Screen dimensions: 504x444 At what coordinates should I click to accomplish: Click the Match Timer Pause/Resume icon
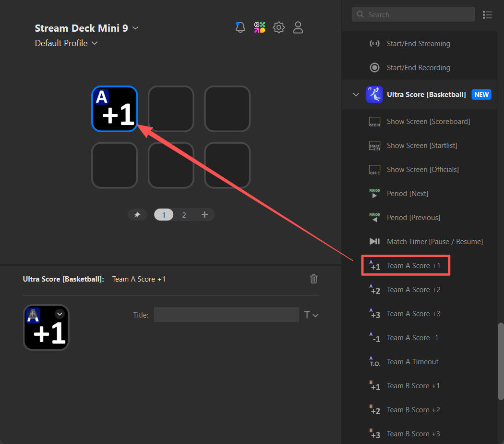(x=374, y=241)
